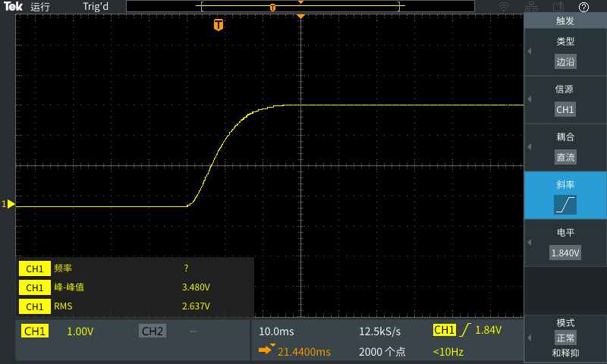This screenshot has width=607, height=364.
Task: Click the 触发 (Trigger) menu header
Action: pos(565,21)
